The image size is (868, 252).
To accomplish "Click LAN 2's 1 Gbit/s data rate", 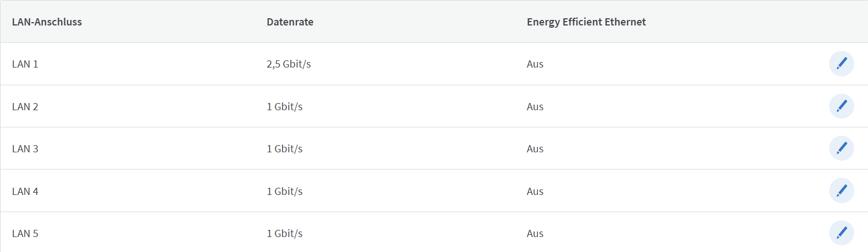I will [284, 106].
